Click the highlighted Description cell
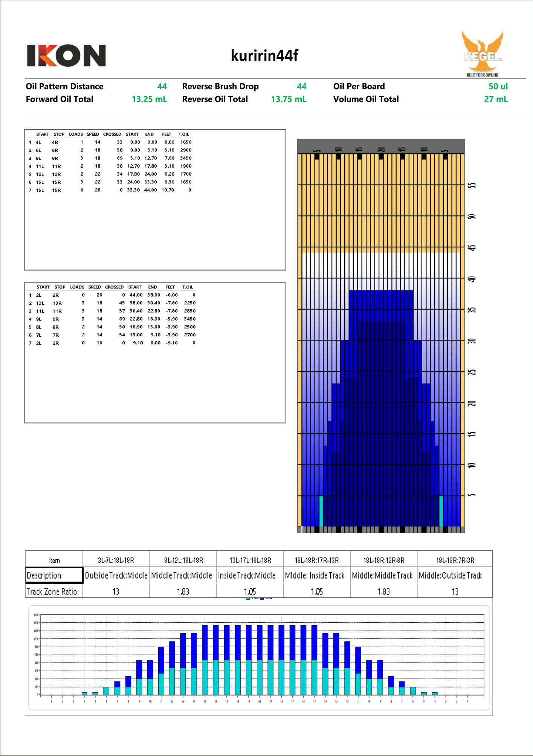 coord(54,575)
